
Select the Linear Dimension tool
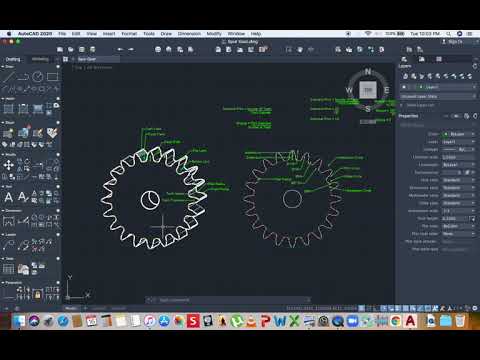pos(8,221)
